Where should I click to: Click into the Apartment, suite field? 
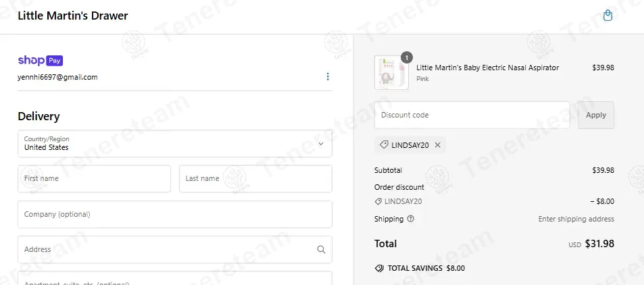tap(175, 278)
